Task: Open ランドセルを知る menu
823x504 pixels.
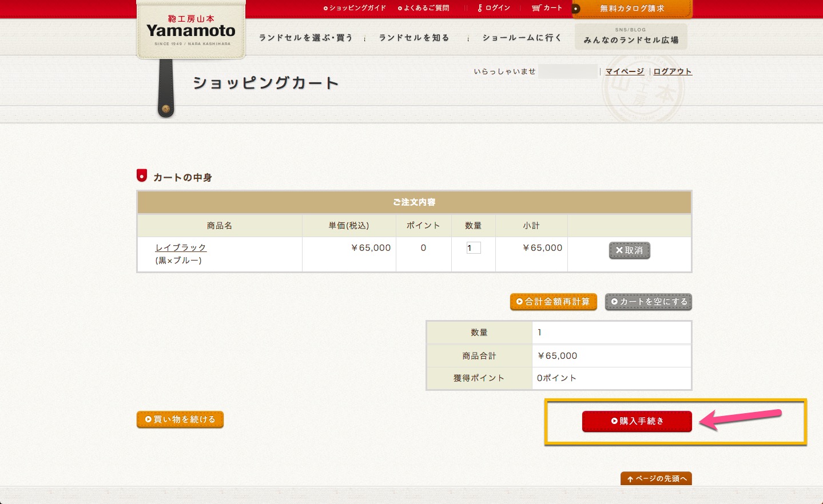Action: (414, 38)
